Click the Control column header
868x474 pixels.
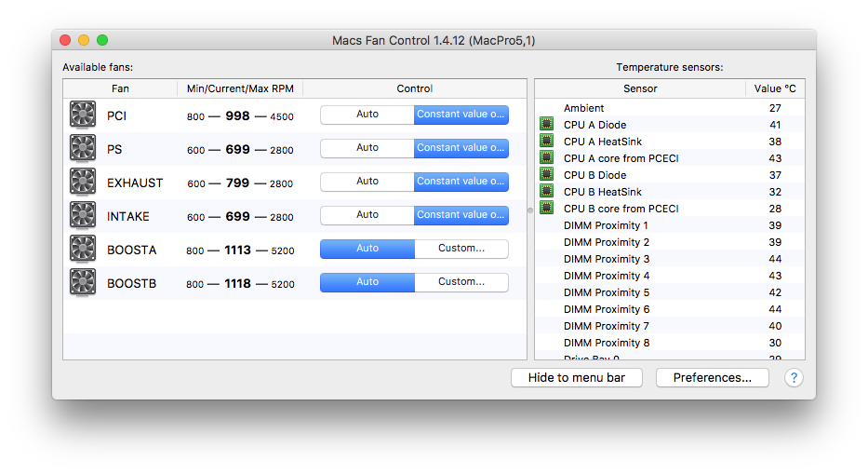pyautogui.click(x=415, y=88)
